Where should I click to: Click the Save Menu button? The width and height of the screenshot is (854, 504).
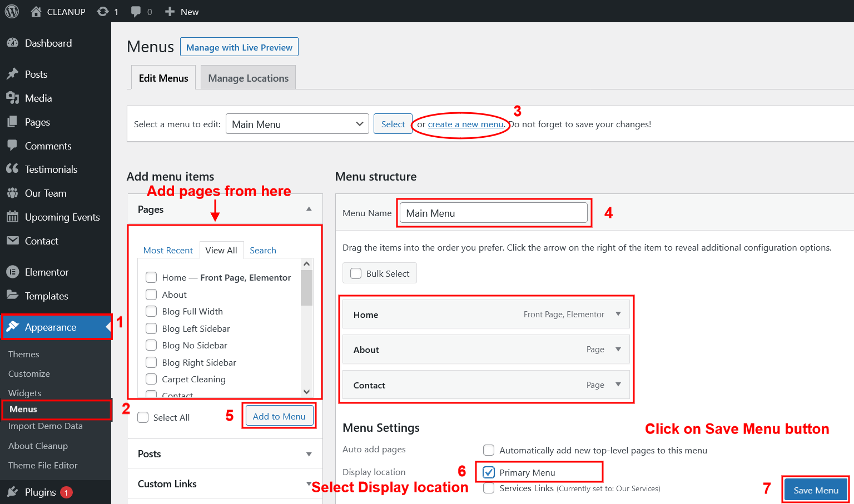click(816, 490)
